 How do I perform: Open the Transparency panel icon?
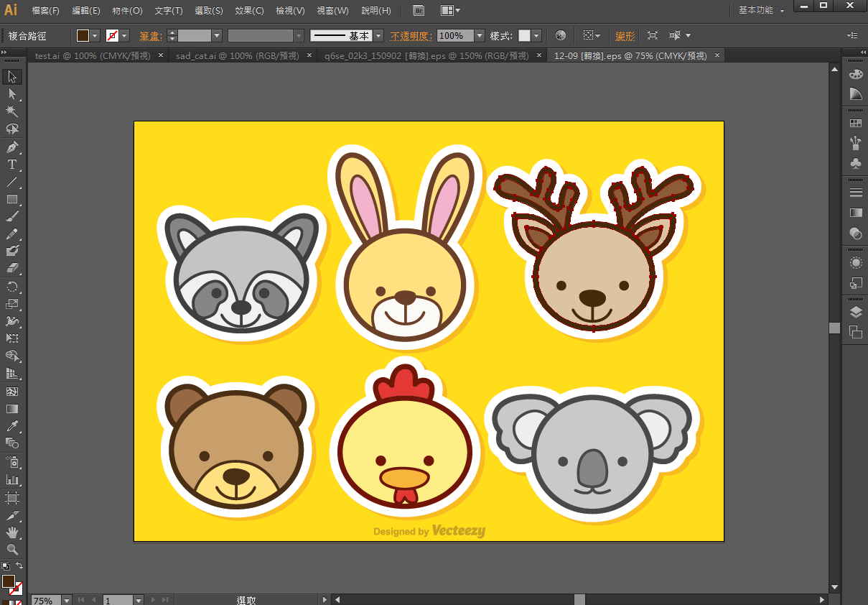click(856, 233)
